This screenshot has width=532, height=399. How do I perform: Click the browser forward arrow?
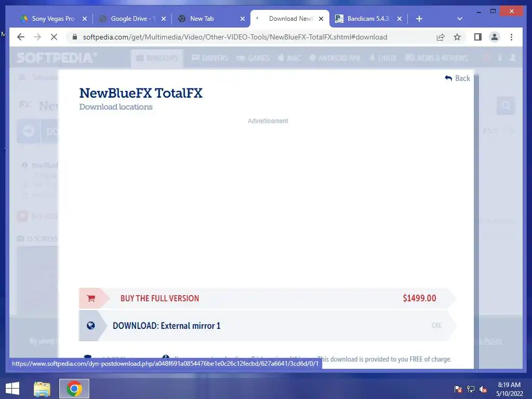click(x=37, y=37)
